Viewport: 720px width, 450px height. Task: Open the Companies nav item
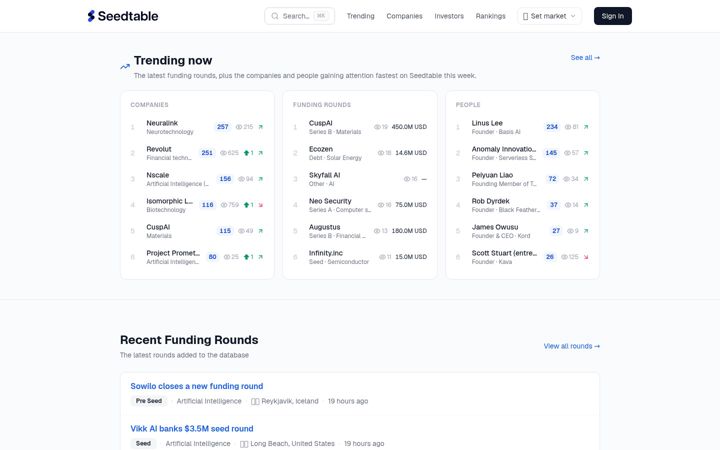click(x=404, y=16)
